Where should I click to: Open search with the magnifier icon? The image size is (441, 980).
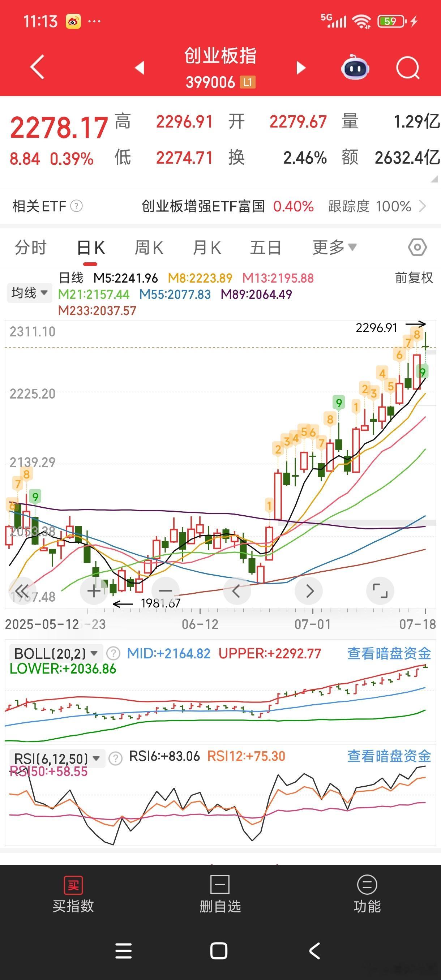point(408,68)
